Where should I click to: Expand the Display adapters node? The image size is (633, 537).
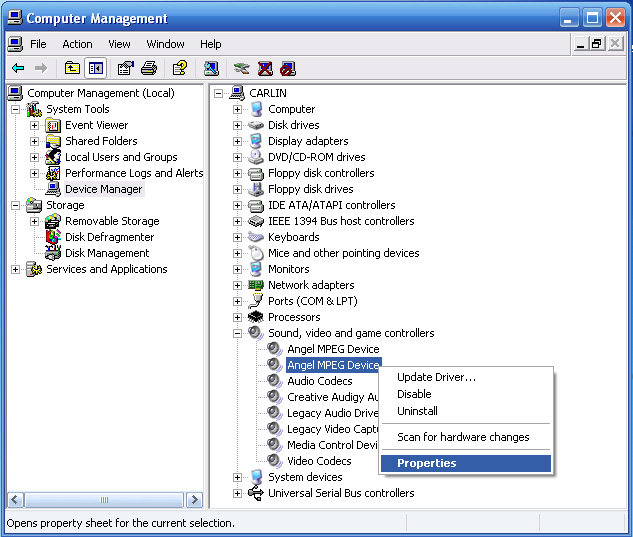point(237,141)
